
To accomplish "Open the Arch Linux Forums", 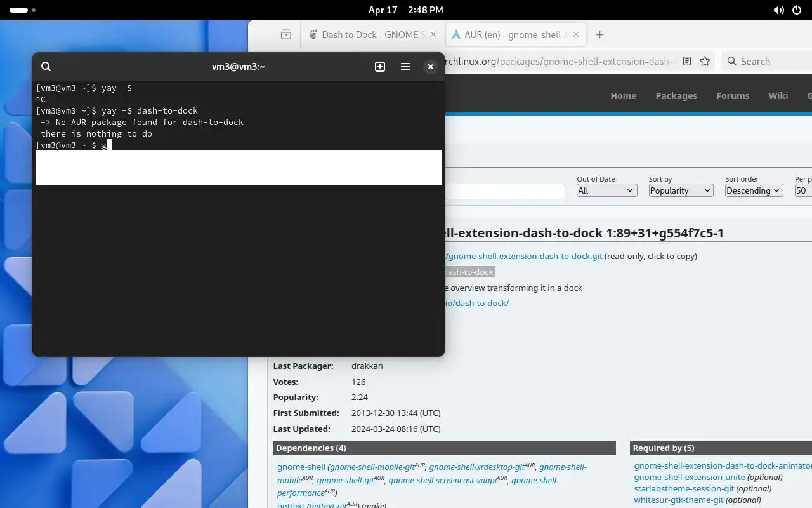I will pyautogui.click(x=733, y=96).
